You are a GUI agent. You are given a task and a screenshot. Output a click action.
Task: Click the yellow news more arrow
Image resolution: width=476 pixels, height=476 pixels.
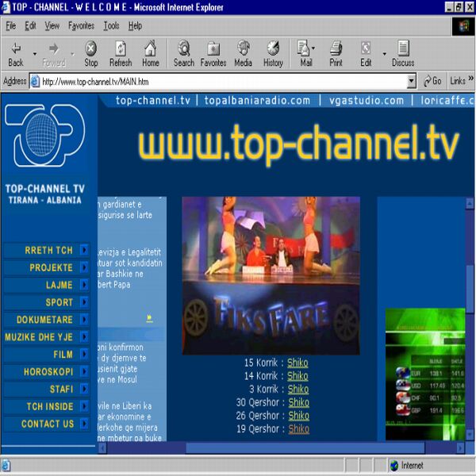click(x=149, y=318)
